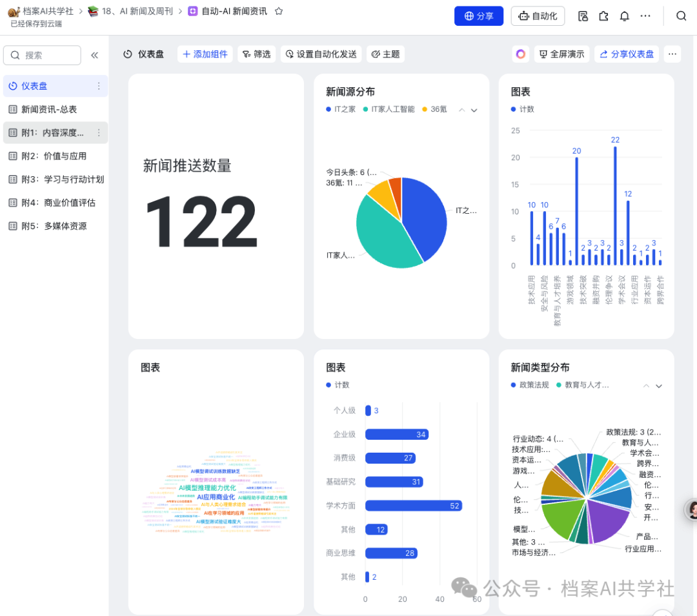Viewport: 697px width, 616px height.
Task: Open notifications bell
Action: point(625,16)
